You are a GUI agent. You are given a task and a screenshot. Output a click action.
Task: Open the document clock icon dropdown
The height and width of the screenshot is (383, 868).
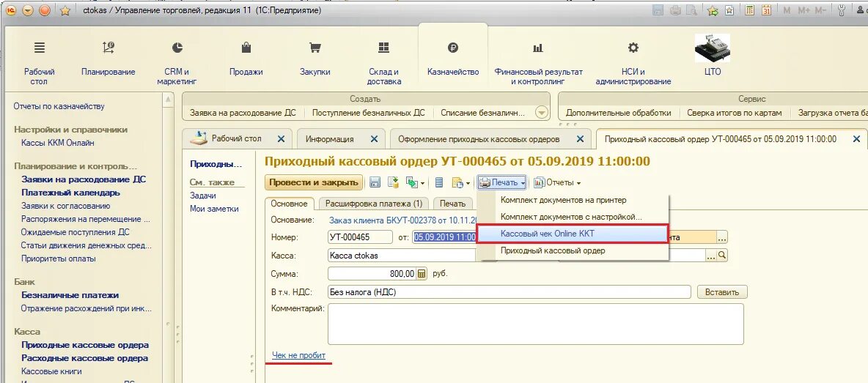tap(460, 182)
